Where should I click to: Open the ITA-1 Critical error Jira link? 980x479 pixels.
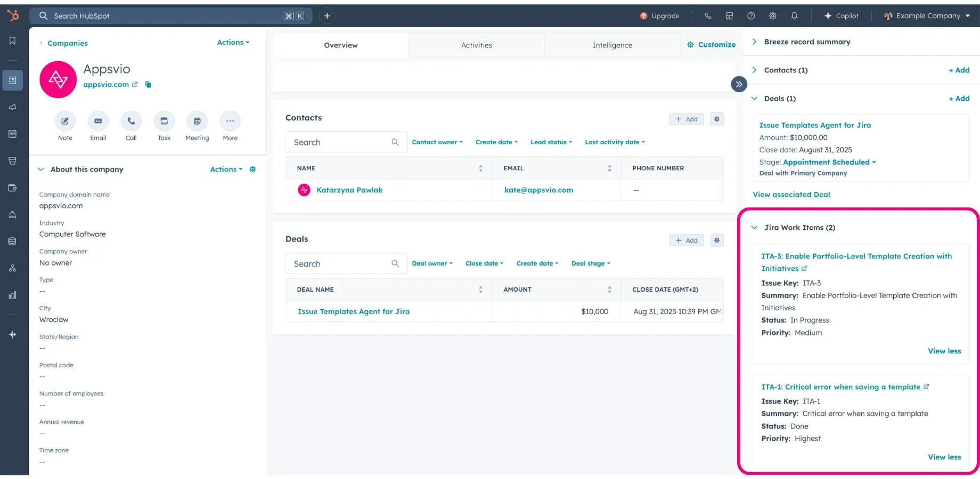[x=845, y=387]
